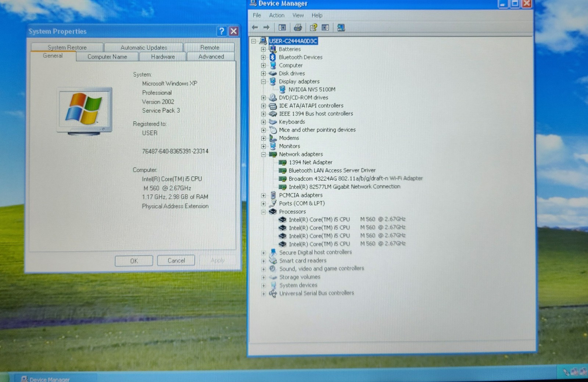This screenshot has width=588, height=382.
Task: Expand the Computer category
Action: (263, 65)
